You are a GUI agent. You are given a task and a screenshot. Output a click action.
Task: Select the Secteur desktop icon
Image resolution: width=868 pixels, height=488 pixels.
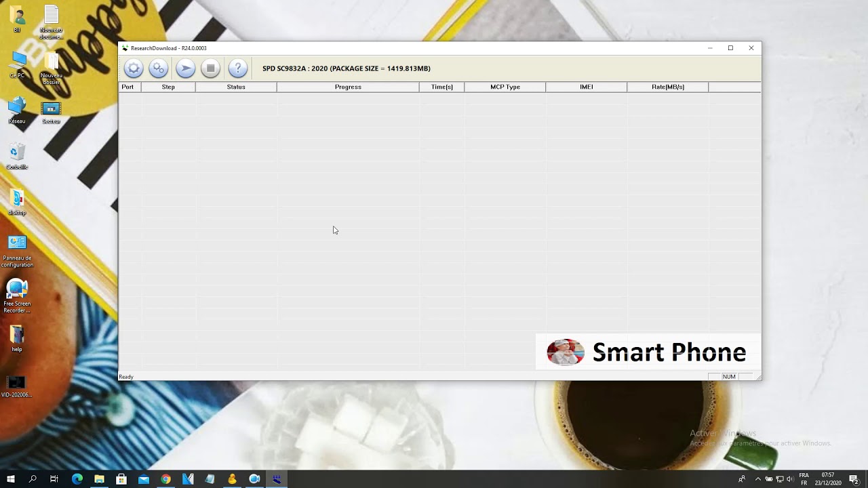pyautogui.click(x=51, y=112)
